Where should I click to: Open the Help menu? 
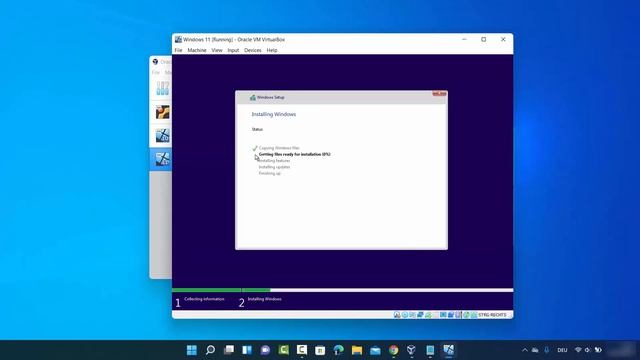[x=272, y=50]
